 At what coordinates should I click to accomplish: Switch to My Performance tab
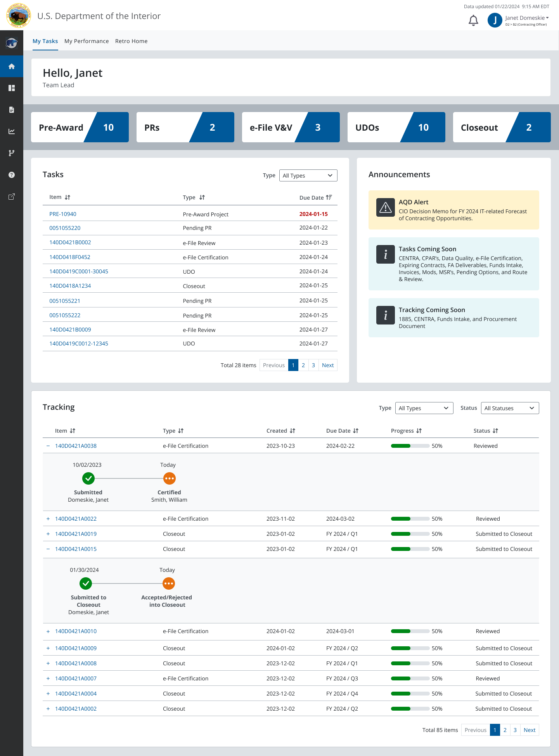click(x=87, y=41)
